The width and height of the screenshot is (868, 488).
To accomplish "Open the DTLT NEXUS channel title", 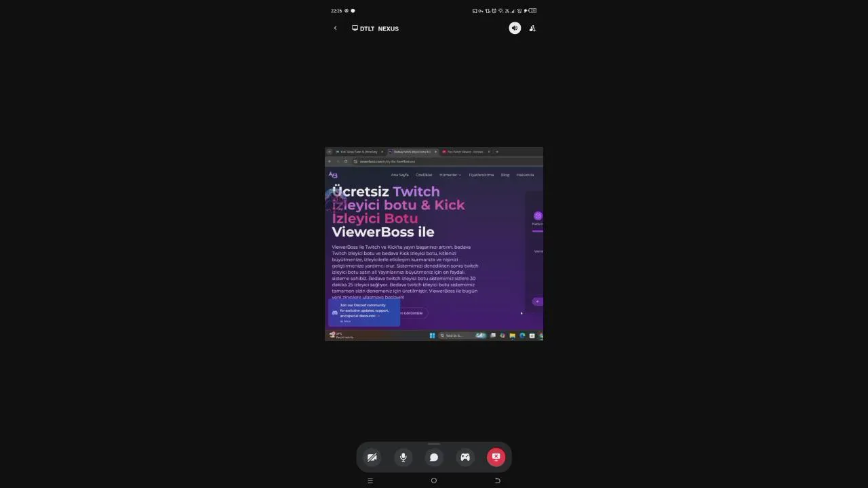I will (375, 28).
